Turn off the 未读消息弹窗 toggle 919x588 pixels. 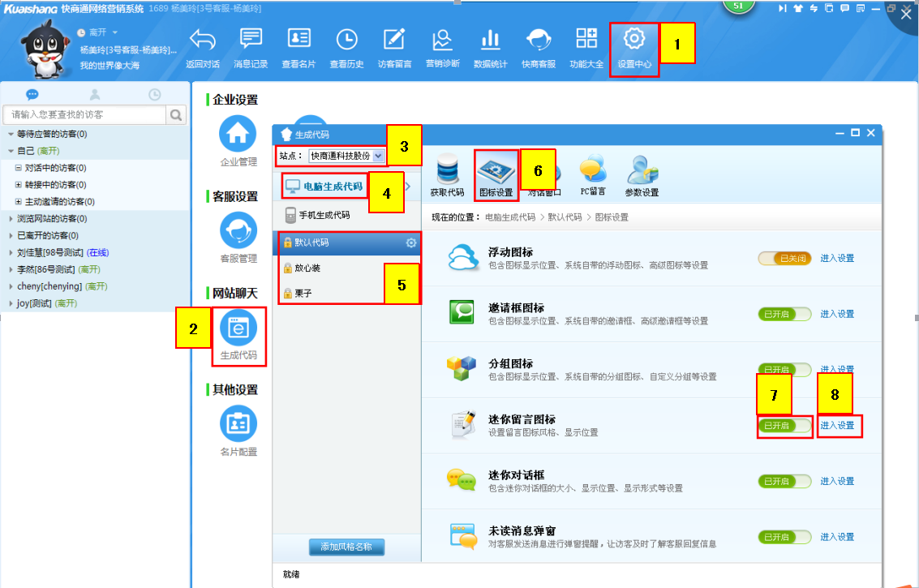784,537
